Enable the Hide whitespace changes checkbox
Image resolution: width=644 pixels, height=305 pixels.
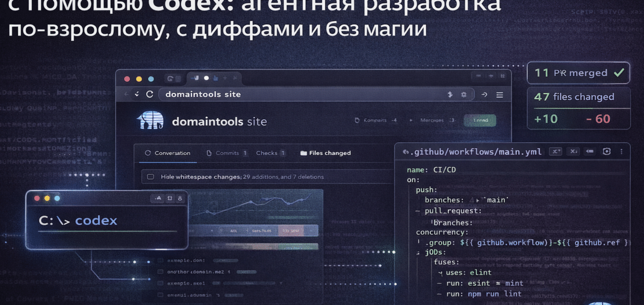point(150,177)
